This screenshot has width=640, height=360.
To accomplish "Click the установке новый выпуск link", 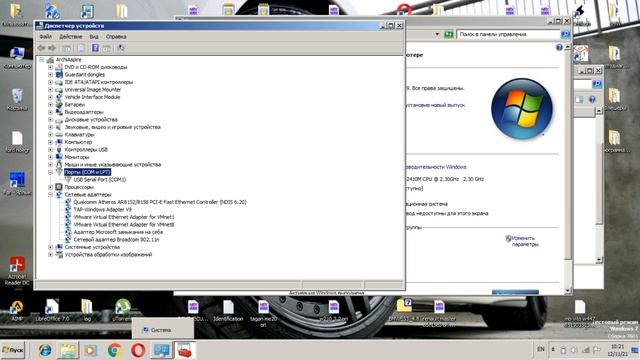I will (x=435, y=105).
